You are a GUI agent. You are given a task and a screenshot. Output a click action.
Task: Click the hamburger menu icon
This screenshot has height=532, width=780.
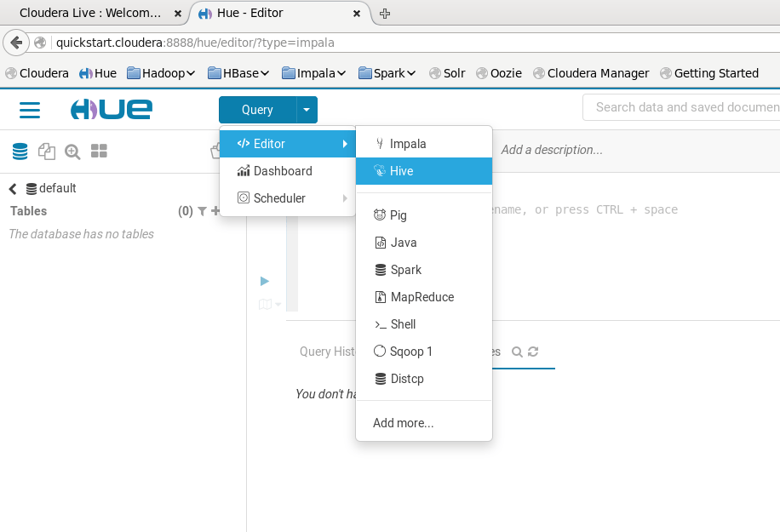tap(30, 110)
